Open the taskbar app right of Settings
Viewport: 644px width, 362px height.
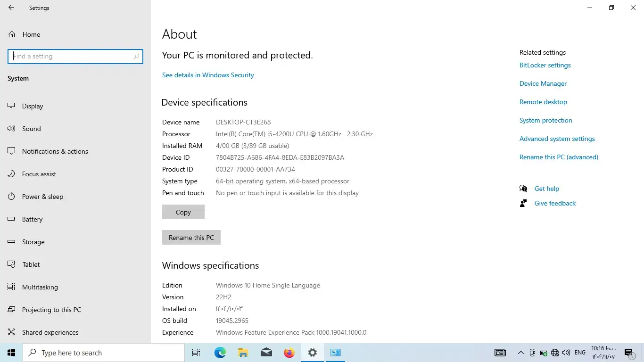tap(335, 353)
